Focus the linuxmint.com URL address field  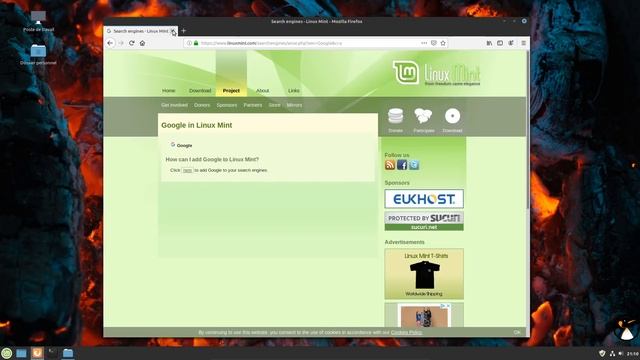point(310,43)
